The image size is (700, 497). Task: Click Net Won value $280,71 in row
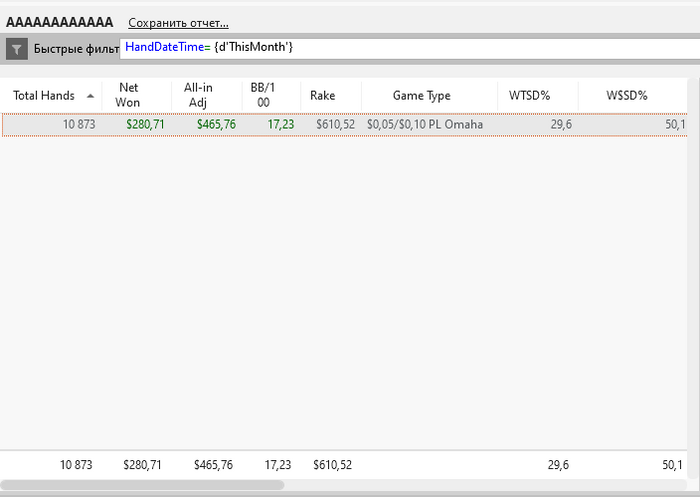coord(145,124)
